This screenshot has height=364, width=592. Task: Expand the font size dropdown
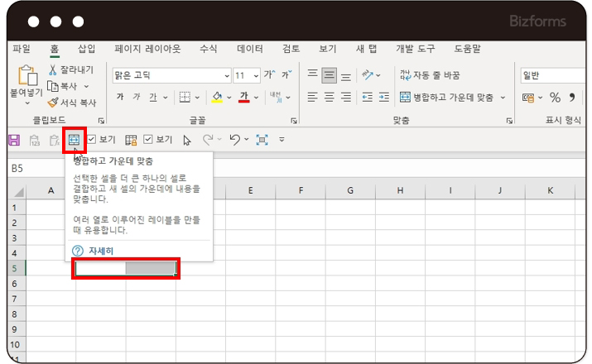[x=256, y=75]
